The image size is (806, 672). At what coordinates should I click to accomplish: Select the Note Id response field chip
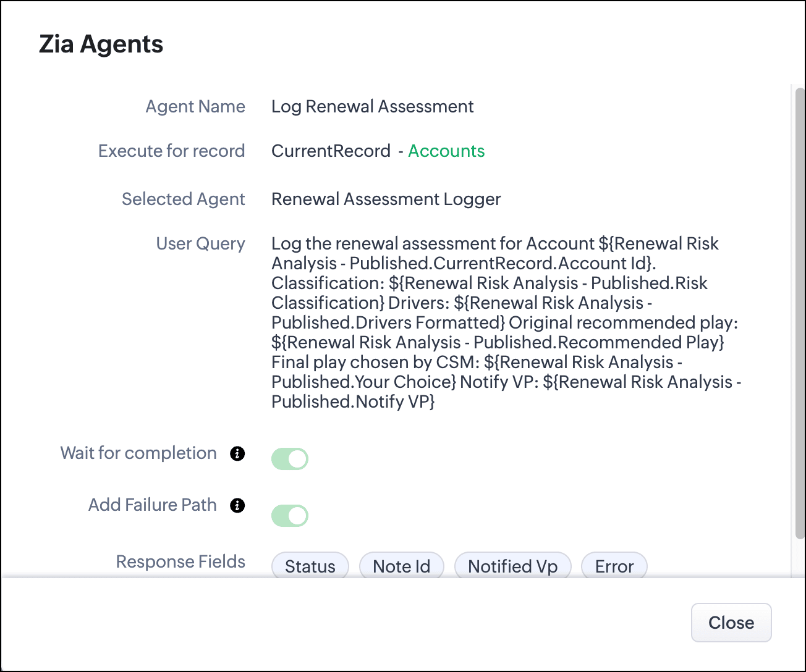[402, 566]
